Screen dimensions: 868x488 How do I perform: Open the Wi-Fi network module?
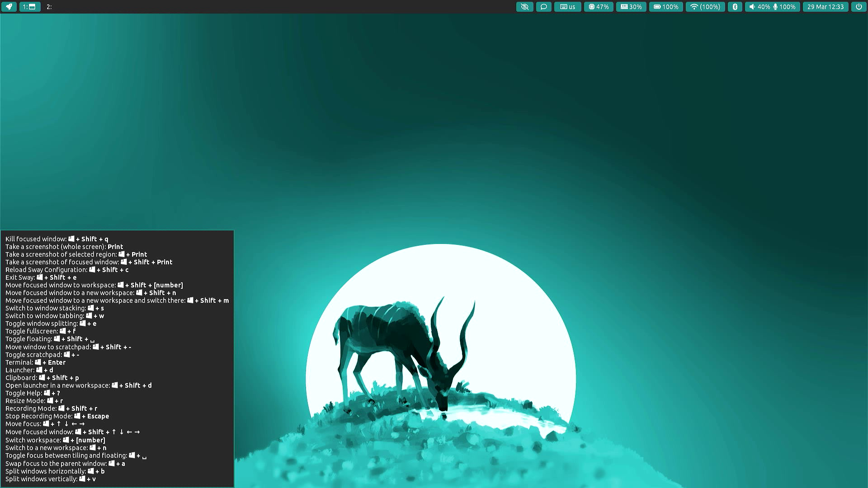pyautogui.click(x=705, y=7)
